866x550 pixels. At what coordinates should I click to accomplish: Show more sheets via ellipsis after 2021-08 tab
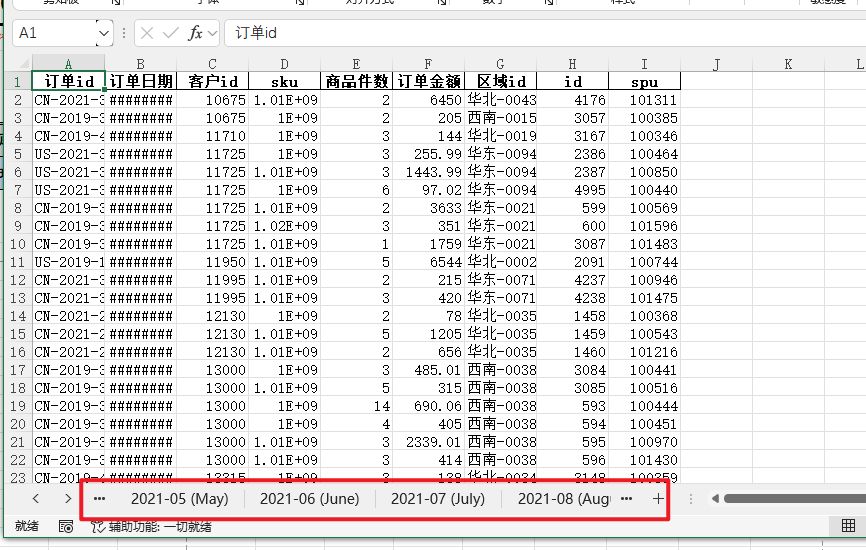pos(626,498)
